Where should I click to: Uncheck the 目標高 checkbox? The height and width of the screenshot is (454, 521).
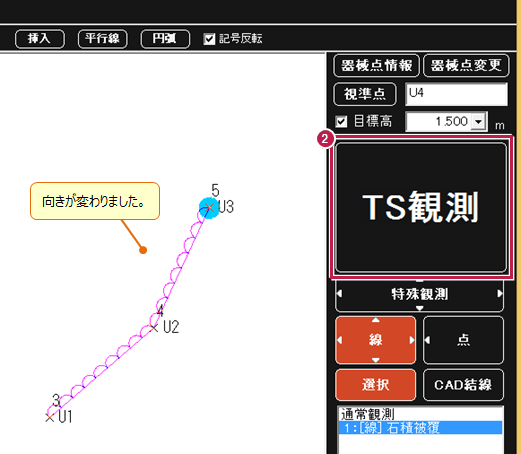click(x=341, y=121)
